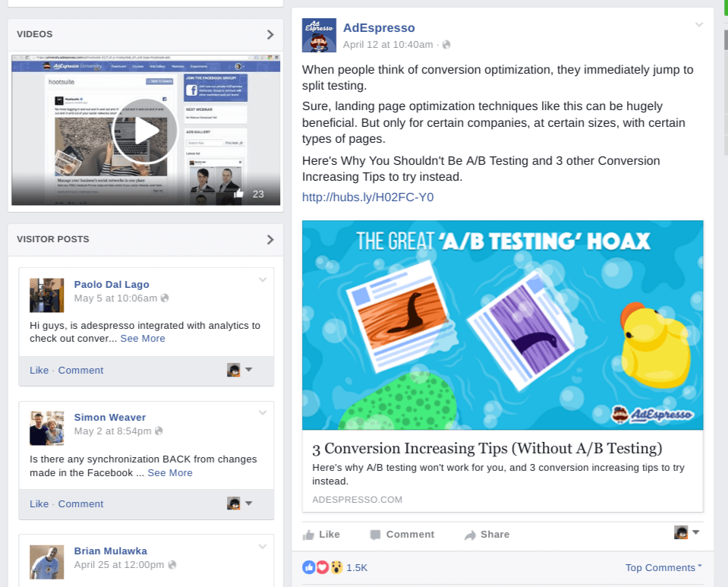Open Simon Weaver's profile picture

[47, 428]
